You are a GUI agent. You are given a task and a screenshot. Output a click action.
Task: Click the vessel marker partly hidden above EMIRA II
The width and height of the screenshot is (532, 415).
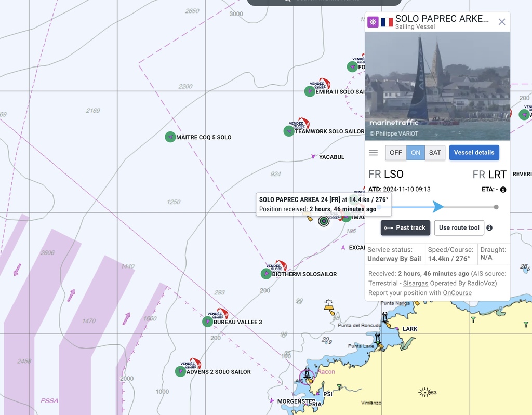coord(353,66)
